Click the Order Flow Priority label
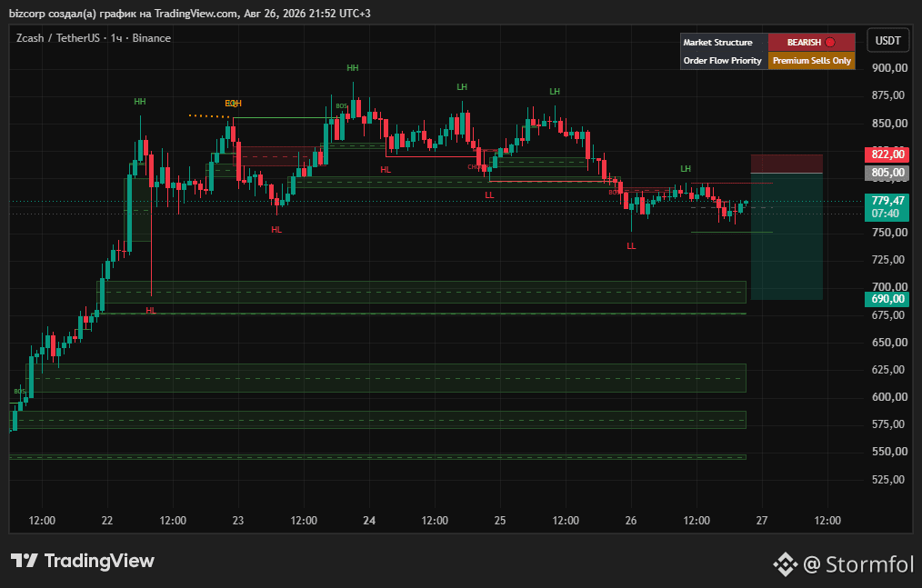922x588 pixels. pyautogui.click(x=722, y=61)
